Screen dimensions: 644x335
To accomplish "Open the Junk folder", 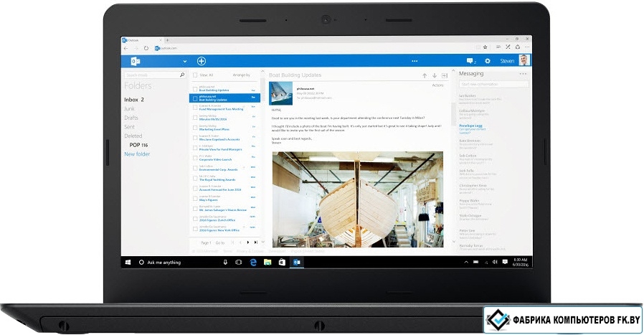I will click(129, 108).
